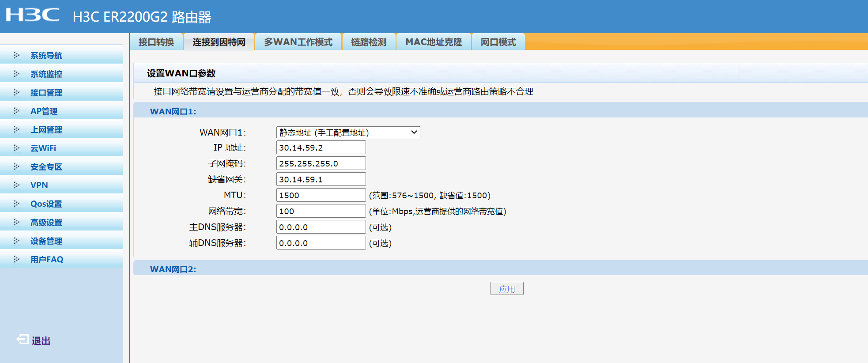
Task: Click the 退出 logout link
Action: click(x=41, y=341)
